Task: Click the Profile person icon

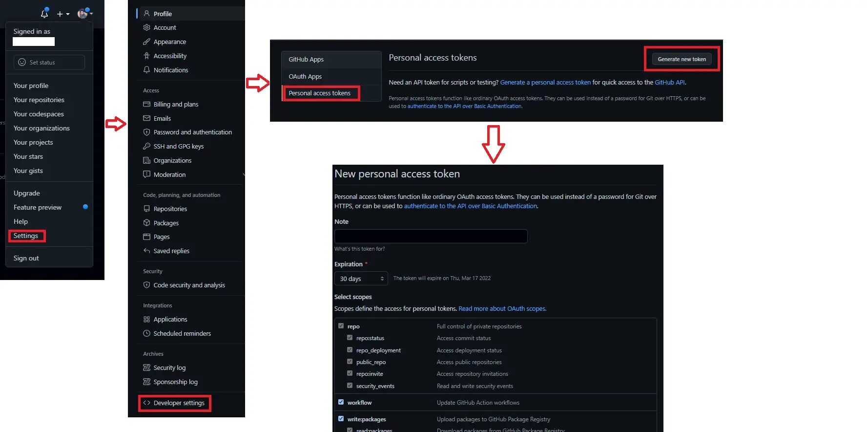Action: coord(146,14)
